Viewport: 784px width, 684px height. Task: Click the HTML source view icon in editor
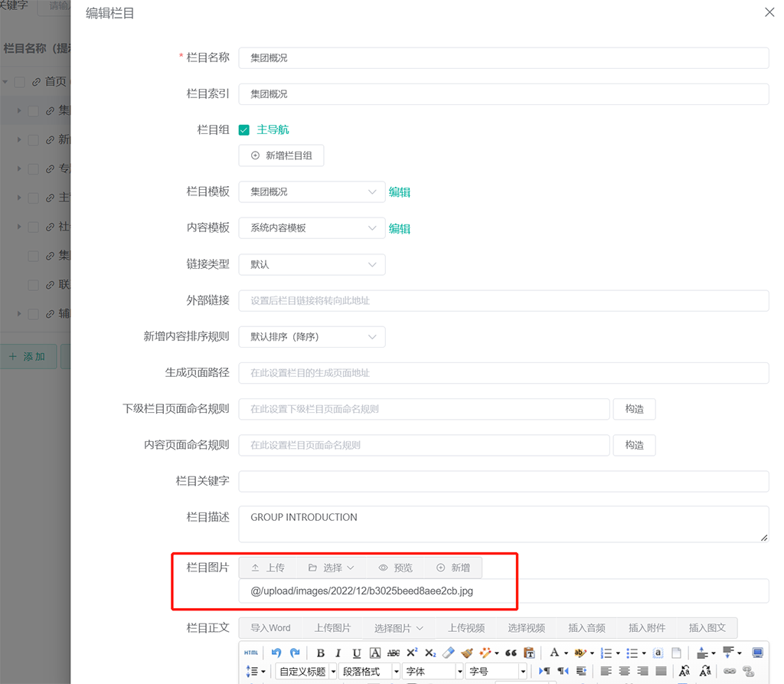click(x=251, y=653)
